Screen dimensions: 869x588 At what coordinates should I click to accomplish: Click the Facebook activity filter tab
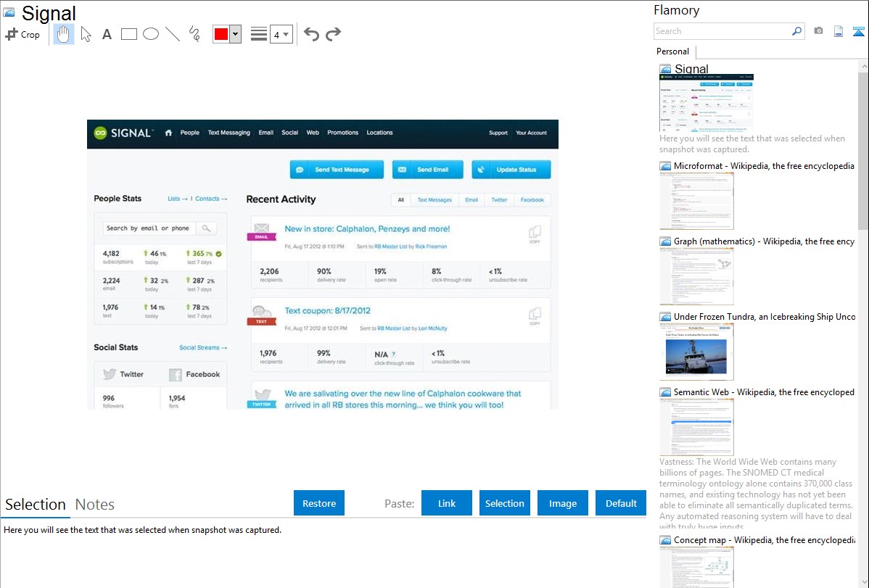click(x=532, y=200)
